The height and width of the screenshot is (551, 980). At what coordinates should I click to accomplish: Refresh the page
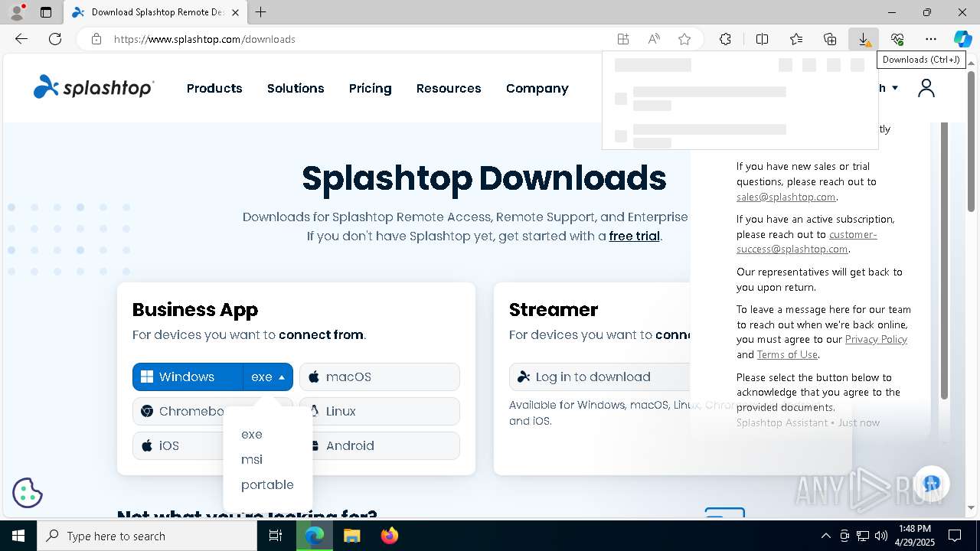click(x=55, y=39)
